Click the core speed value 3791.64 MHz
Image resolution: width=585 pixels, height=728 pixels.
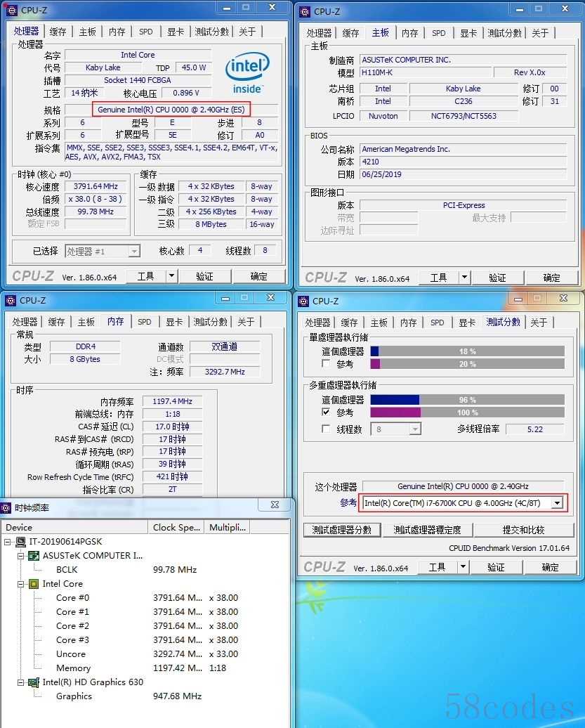click(96, 187)
